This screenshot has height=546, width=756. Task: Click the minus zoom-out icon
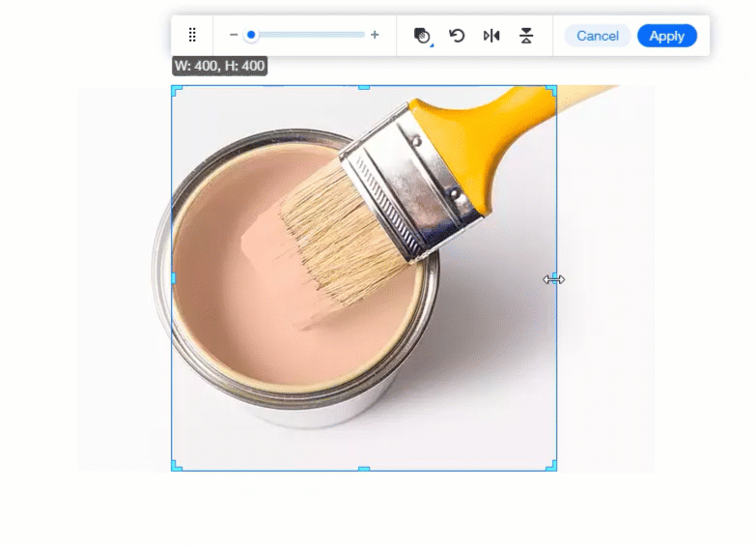point(234,35)
